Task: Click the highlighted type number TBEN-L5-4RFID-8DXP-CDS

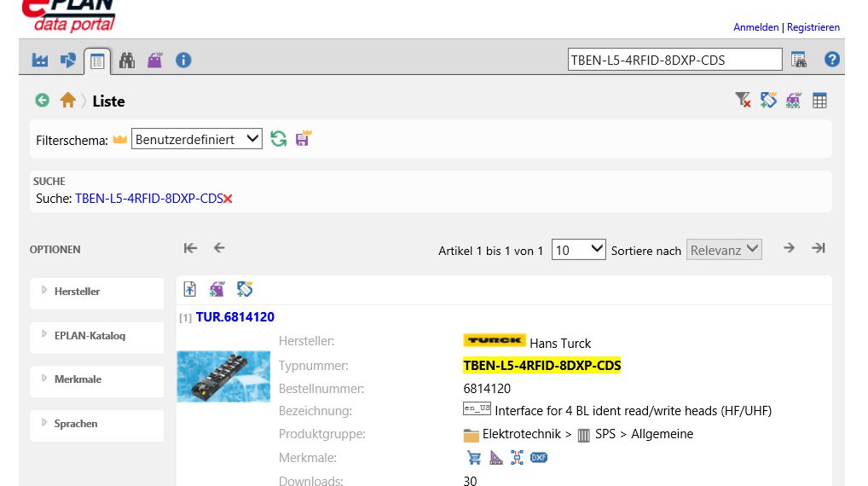Action: pos(542,365)
